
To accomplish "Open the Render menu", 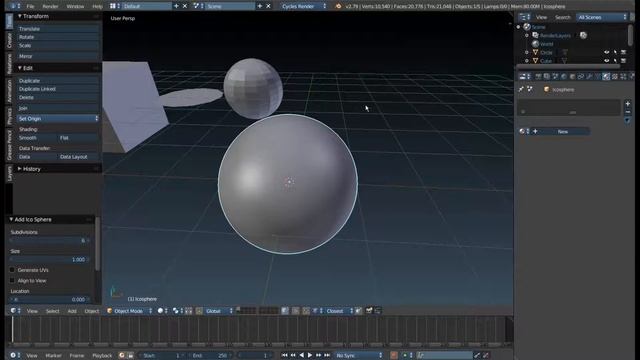I will [x=50, y=6].
